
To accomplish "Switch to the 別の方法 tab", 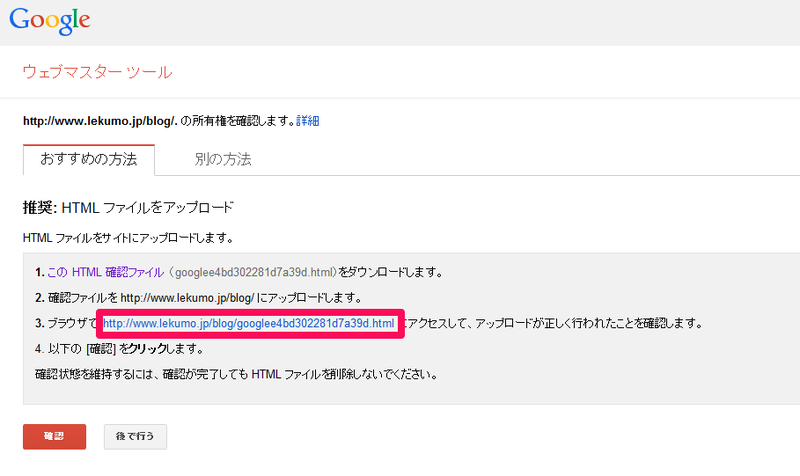I will [222, 160].
